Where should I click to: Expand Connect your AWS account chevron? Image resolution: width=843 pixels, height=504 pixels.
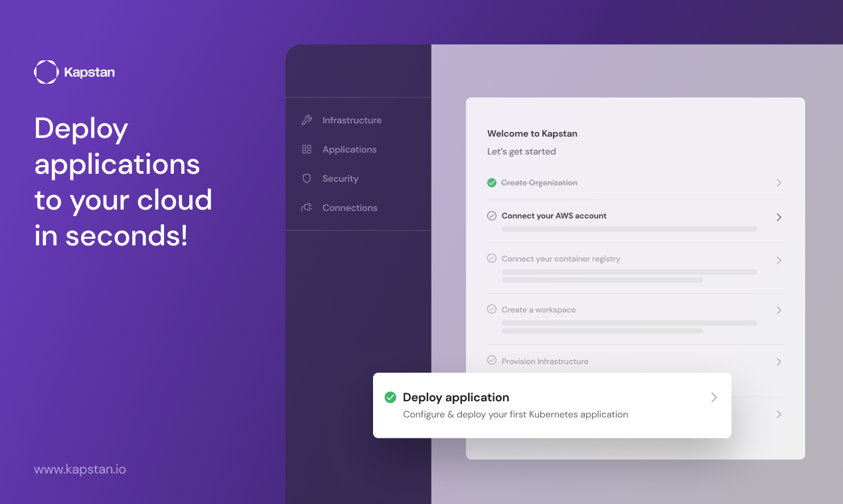[779, 218]
